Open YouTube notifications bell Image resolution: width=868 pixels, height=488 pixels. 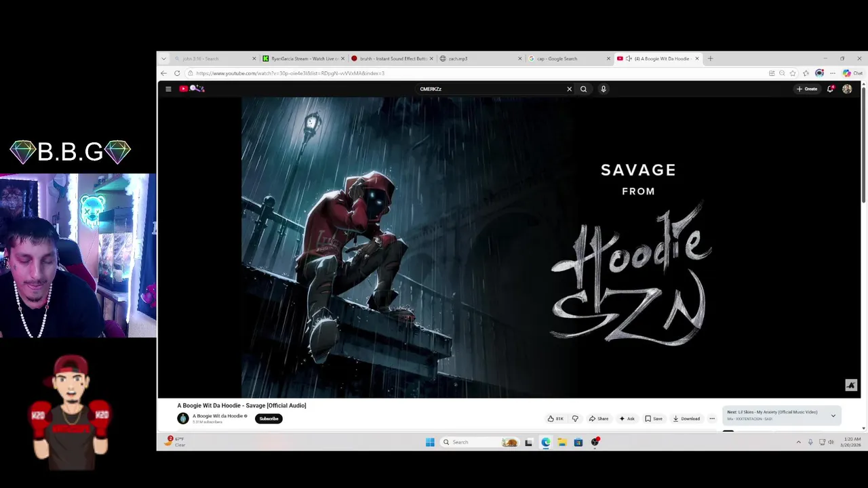830,89
